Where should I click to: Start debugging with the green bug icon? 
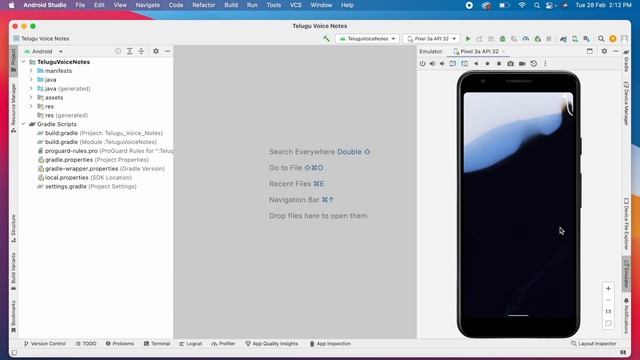pos(502,39)
